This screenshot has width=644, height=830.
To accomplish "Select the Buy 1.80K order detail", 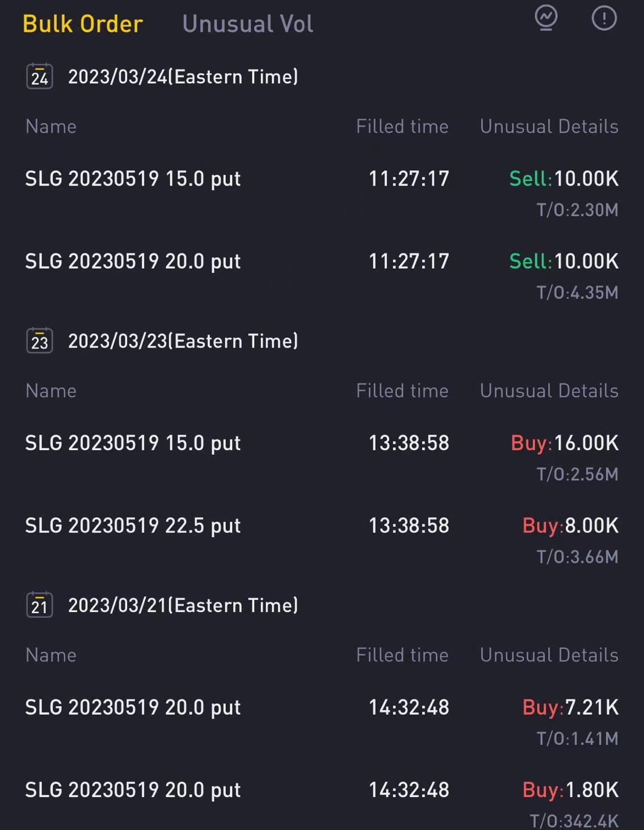I will [570, 790].
